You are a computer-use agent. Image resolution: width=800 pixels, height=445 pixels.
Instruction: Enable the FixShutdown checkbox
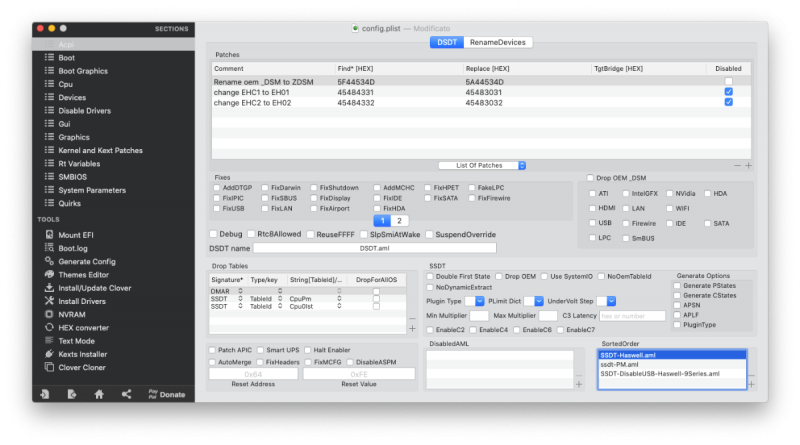[313, 187]
